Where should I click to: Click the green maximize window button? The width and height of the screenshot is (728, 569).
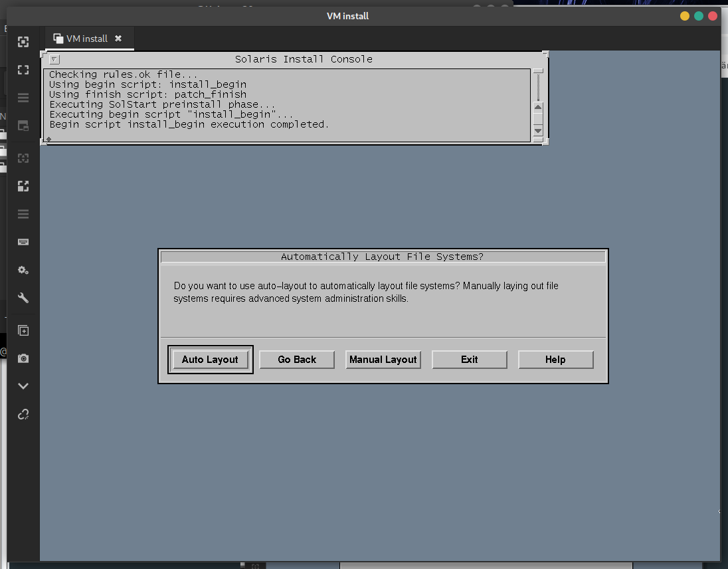[698, 16]
